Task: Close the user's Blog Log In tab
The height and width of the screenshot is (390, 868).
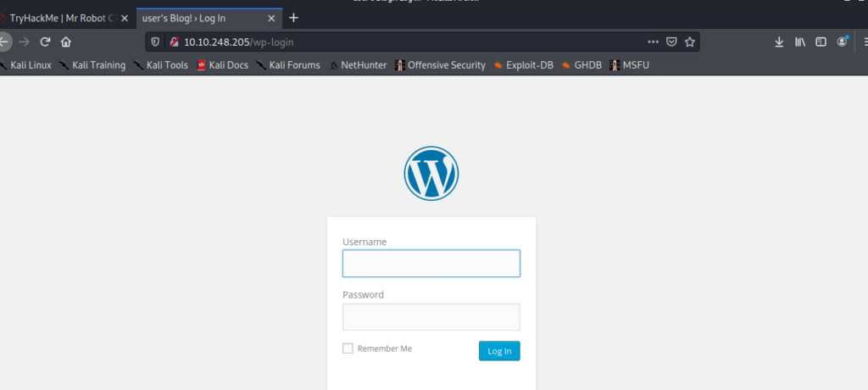Action: (271, 19)
